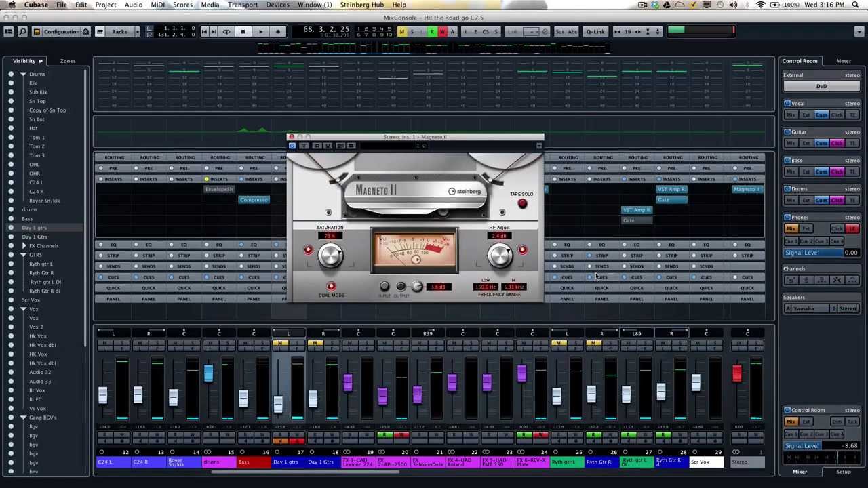The width and height of the screenshot is (868, 488).
Task: Select the Scr Vox channel name label
Action: pyautogui.click(x=706, y=462)
